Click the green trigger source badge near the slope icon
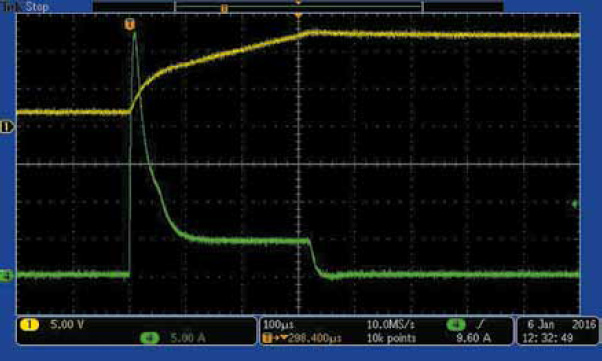This screenshot has height=361, width=602. (456, 325)
